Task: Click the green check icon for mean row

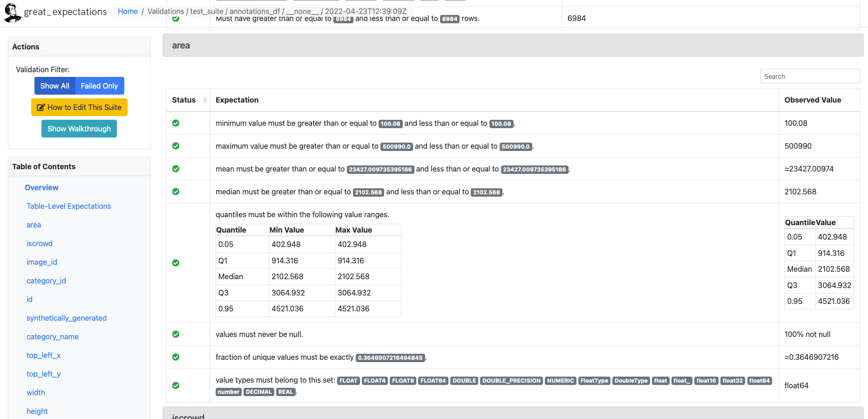Action: coord(176,169)
